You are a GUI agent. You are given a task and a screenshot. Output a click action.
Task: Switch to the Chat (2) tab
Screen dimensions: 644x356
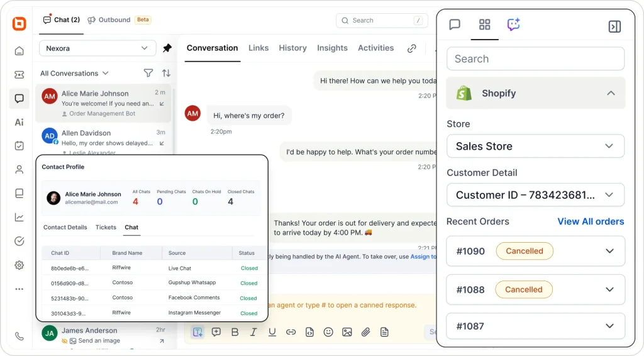(62, 19)
